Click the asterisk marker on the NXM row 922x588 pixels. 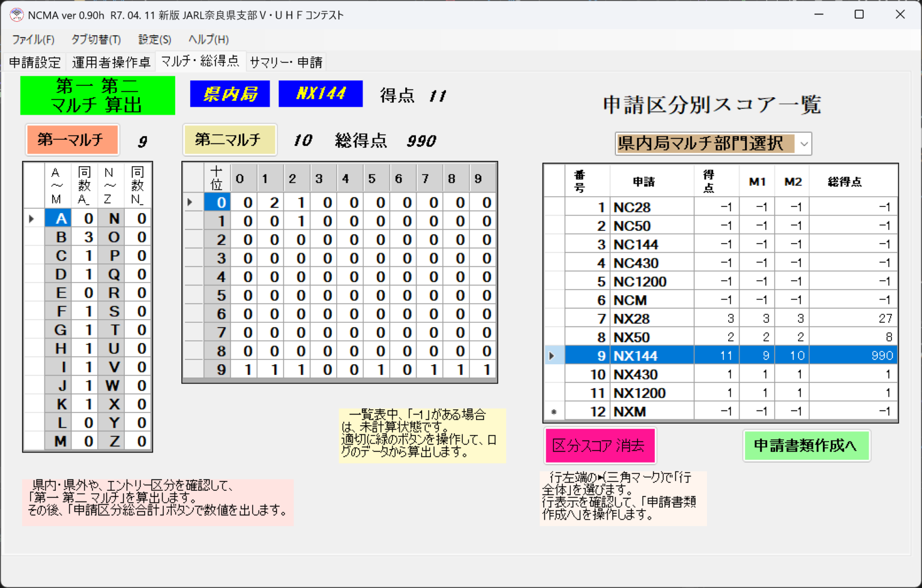pyautogui.click(x=553, y=411)
